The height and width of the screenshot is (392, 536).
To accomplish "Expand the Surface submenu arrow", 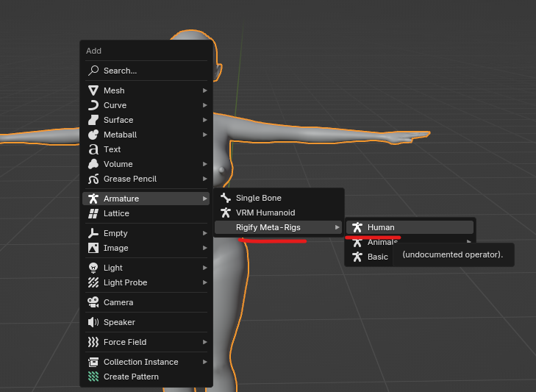I will click(x=204, y=120).
